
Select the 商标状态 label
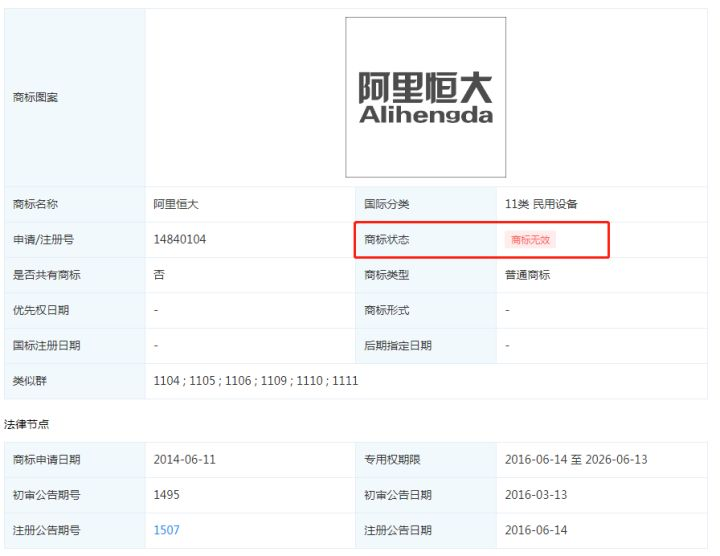(x=387, y=240)
